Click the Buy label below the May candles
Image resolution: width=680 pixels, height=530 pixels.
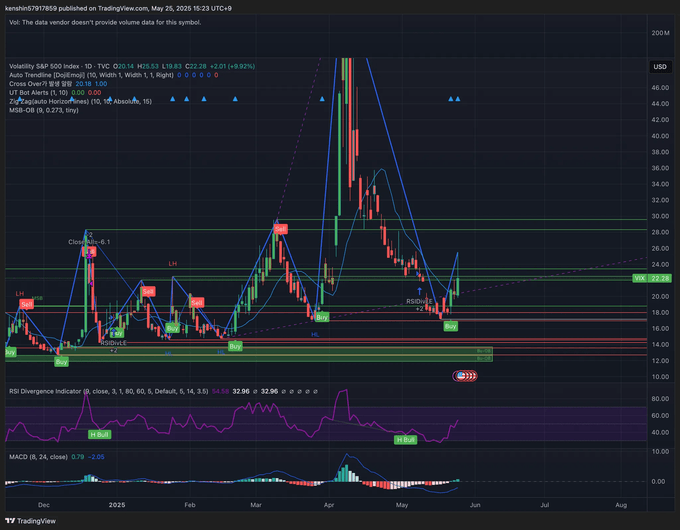pyautogui.click(x=451, y=326)
